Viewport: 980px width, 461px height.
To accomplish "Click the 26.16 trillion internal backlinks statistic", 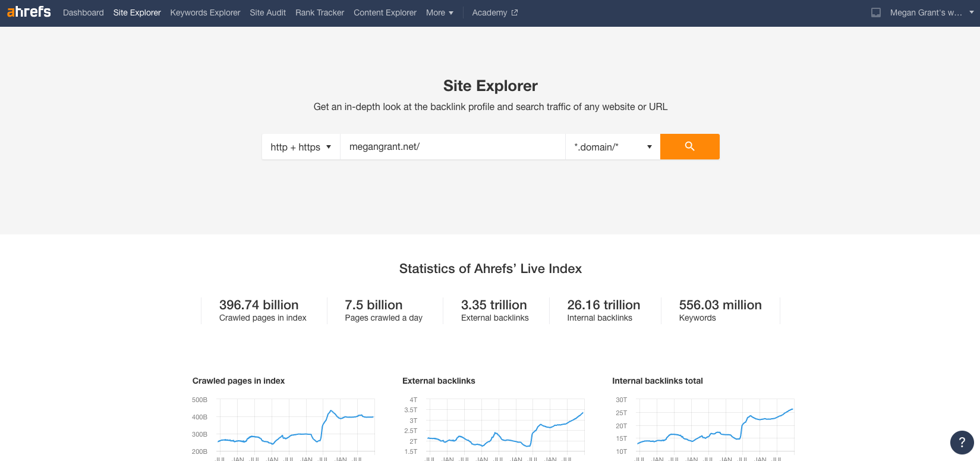I will tap(603, 310).
